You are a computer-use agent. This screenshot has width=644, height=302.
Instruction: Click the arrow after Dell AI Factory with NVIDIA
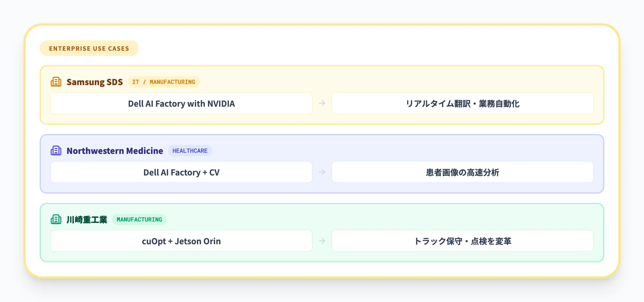point(322,103)
